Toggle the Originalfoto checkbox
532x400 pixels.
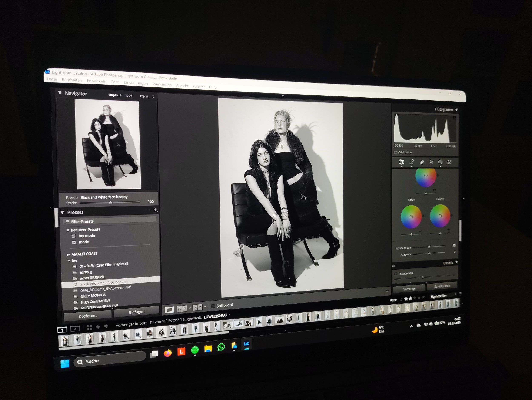point(395,152)
